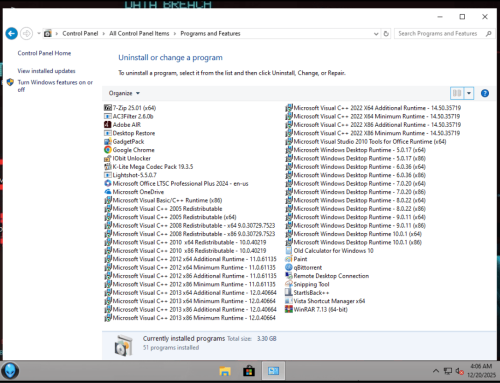Click the qBittorrent icon

click(289, 267)
